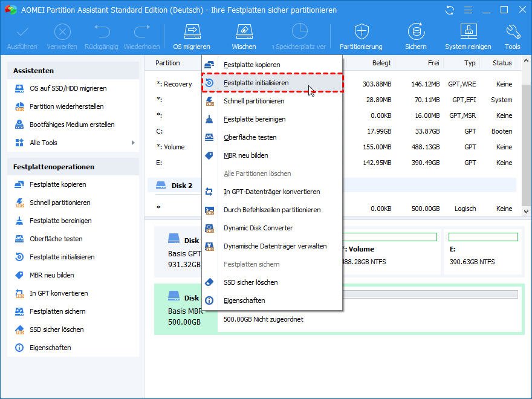Select In GPT-Datenträger konvertieren menu entry
Viewport: 532px width, 399px height.
272,192
